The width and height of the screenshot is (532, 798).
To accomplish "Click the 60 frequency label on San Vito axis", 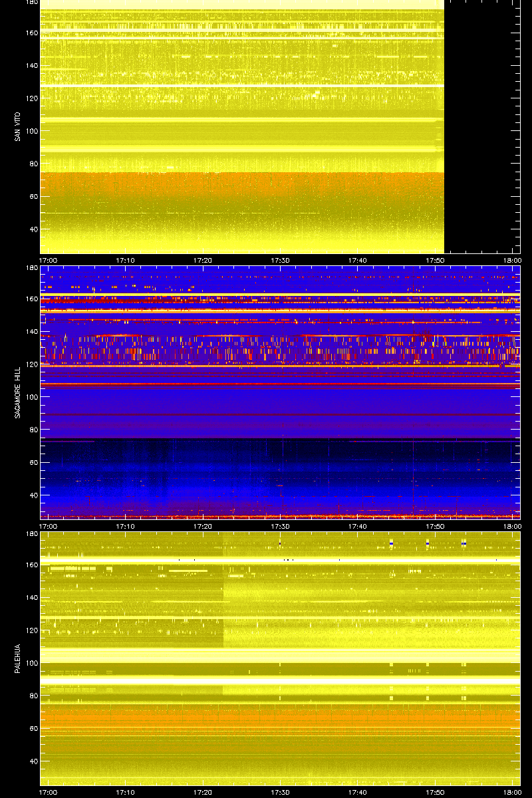I will (x=33, y=196).
